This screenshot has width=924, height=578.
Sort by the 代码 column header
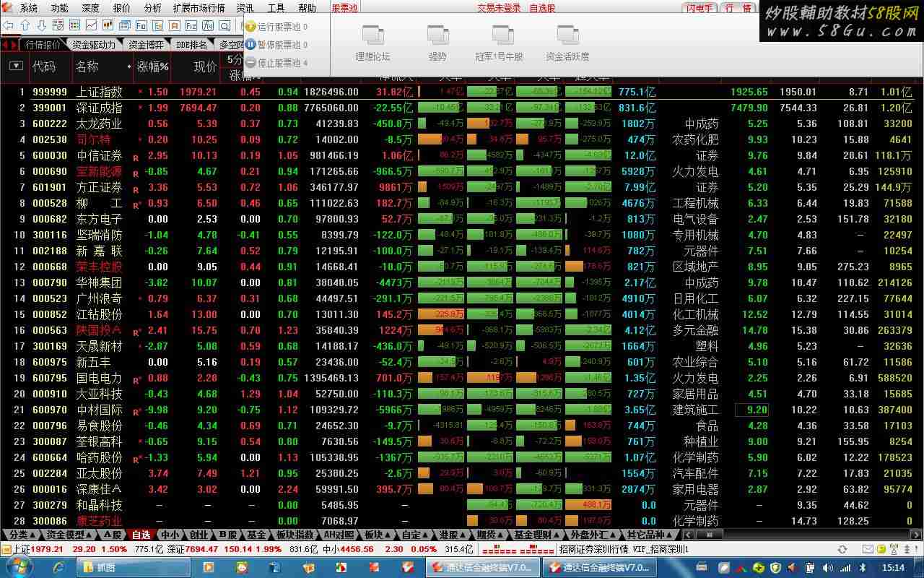tap(43, 66)
